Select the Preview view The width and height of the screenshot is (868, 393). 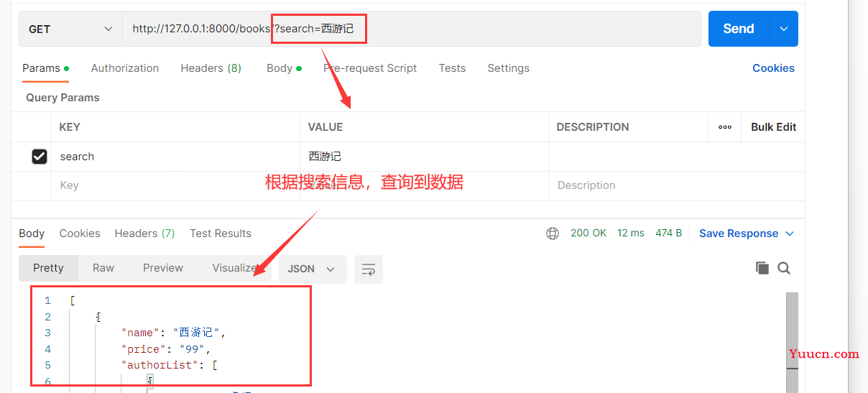(163, 268)
